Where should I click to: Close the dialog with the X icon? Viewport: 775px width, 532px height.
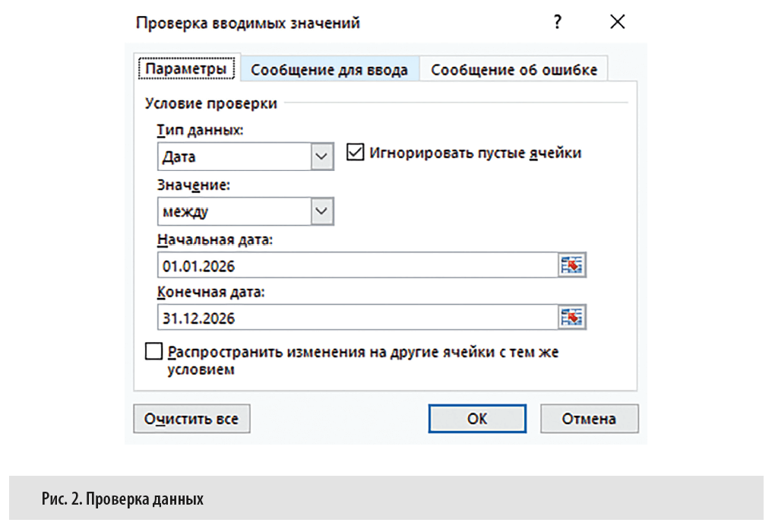pos(617,22)
